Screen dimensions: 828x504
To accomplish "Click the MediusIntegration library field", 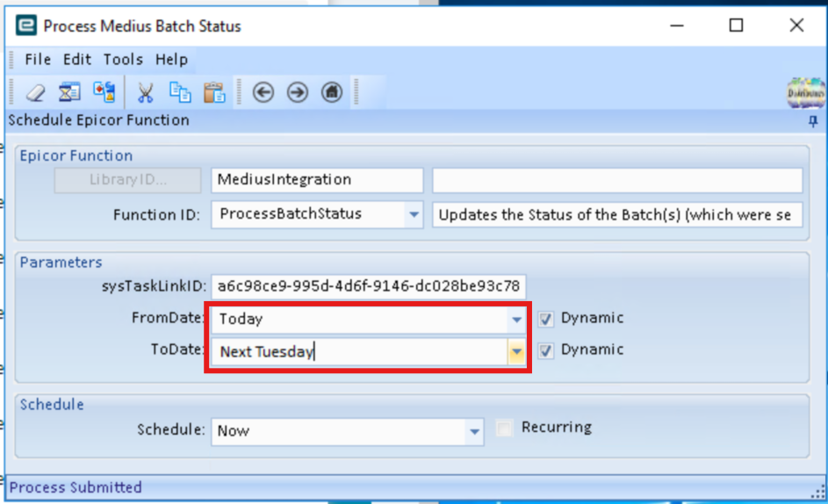I will 317,180.
